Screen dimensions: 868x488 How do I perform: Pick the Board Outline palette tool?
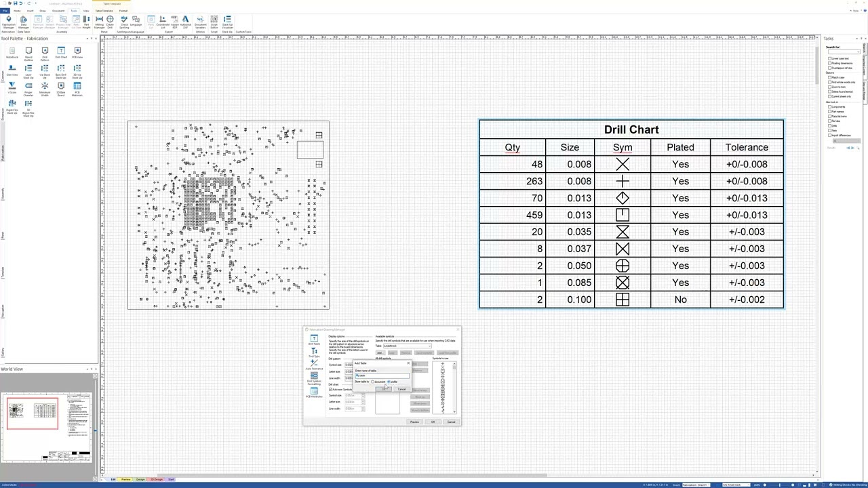click(28, 54)
